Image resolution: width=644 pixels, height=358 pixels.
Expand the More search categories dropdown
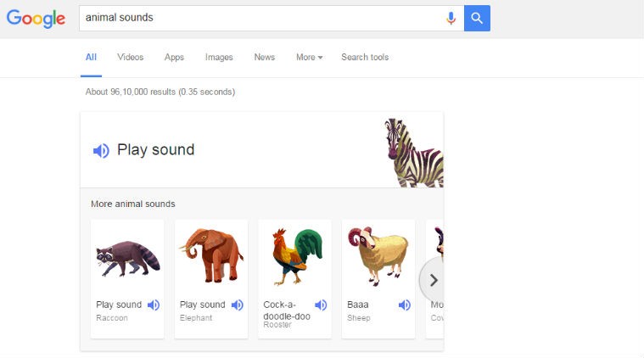310,58
